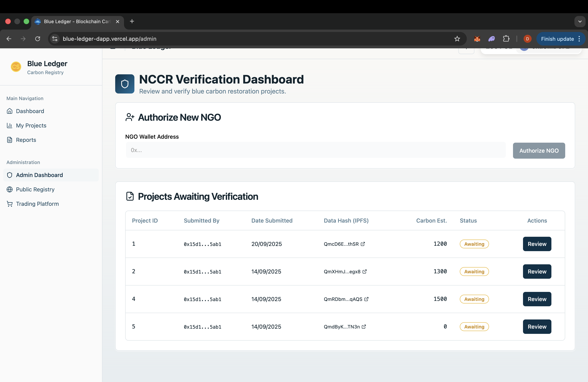Open external link icon for QmXHmJ...egx8
This screenshot has height=382, width=588.
[x=364, y=272]
